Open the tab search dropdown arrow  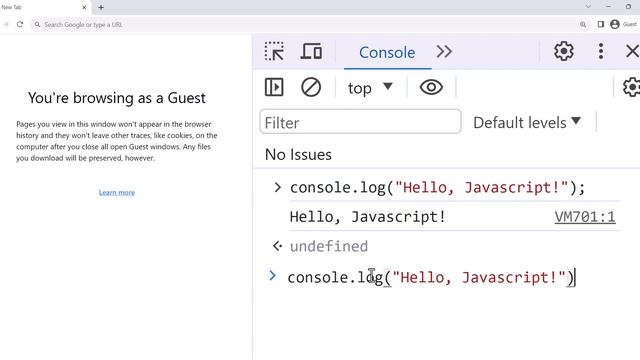click(x=588, y=7)
